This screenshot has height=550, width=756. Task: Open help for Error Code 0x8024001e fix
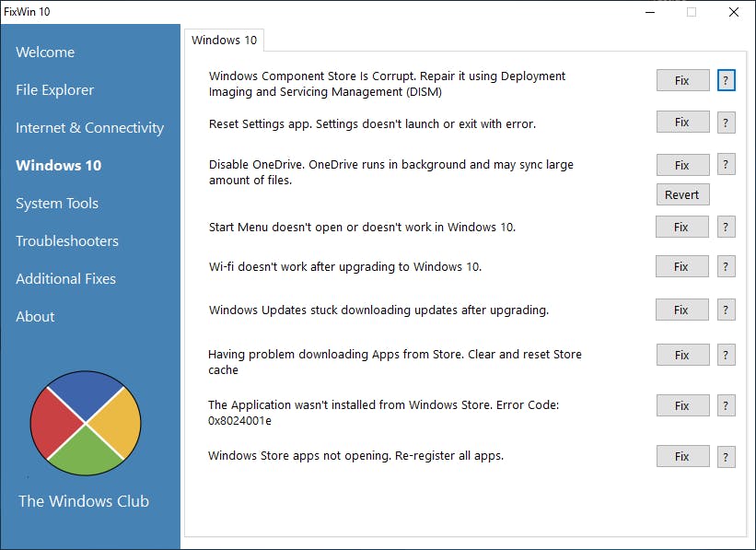pyautogui.click(x=727, y=405)
